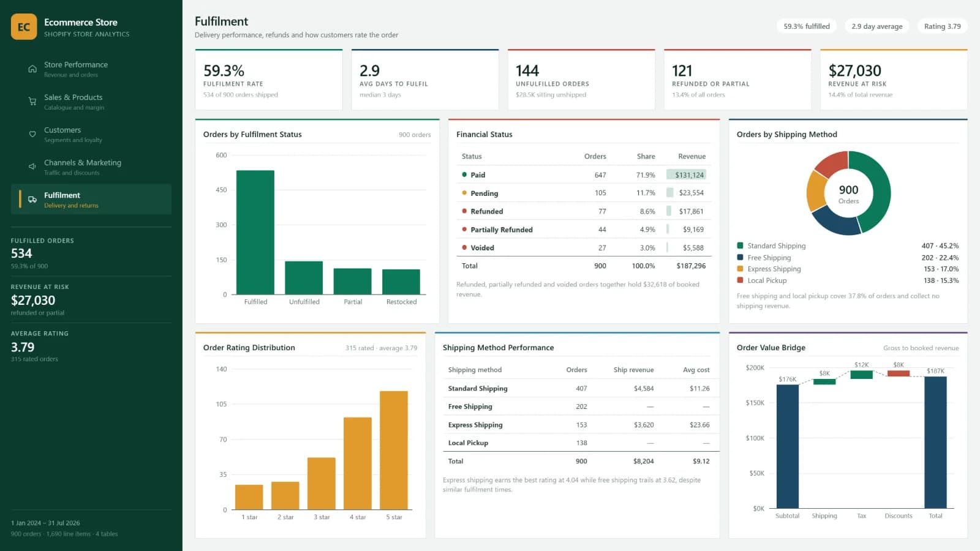Click the $8,204 total ship revenue
Image resolution: width=980 pixels, height=551 pixels.
coord(643,461)
